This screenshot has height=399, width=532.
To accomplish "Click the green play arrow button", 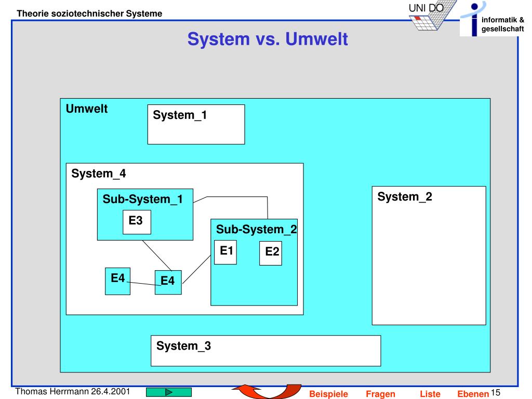I will coord(169,392).
